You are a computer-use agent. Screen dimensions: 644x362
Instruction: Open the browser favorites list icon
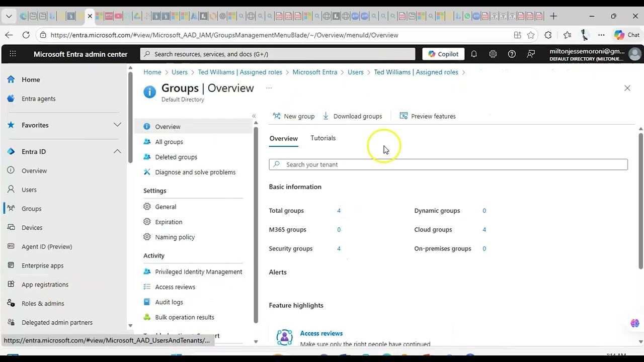(567, 35)
